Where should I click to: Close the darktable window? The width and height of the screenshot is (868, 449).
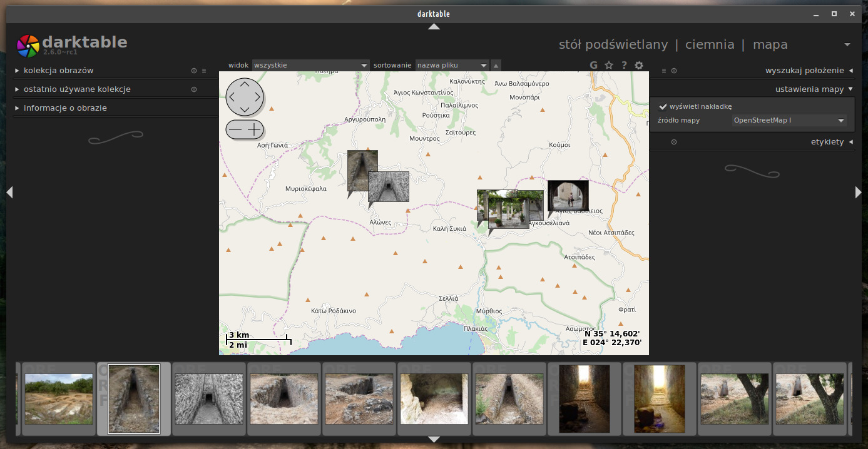click(851, 14)
